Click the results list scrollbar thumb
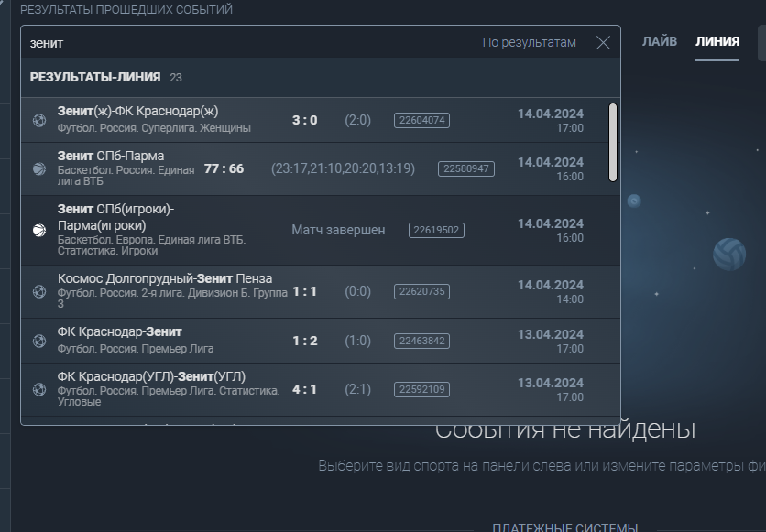Screen dimensions: 766x532 613,142
